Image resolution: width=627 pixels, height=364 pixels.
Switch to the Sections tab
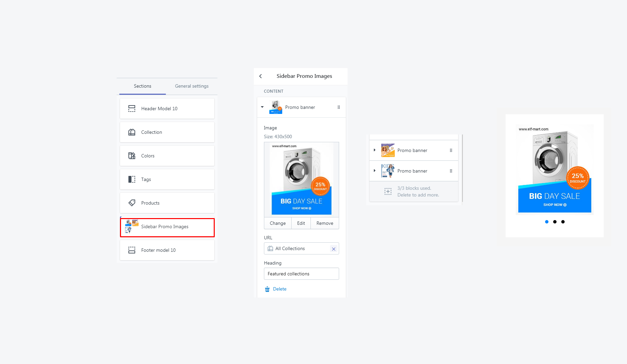click(x=142, y=86)
